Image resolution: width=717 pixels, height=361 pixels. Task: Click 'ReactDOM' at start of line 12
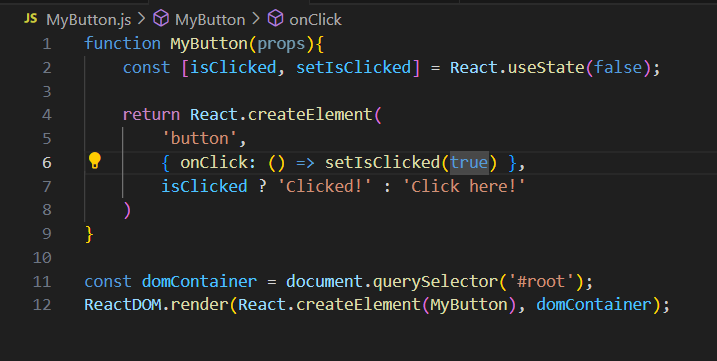tap(123, 305)
